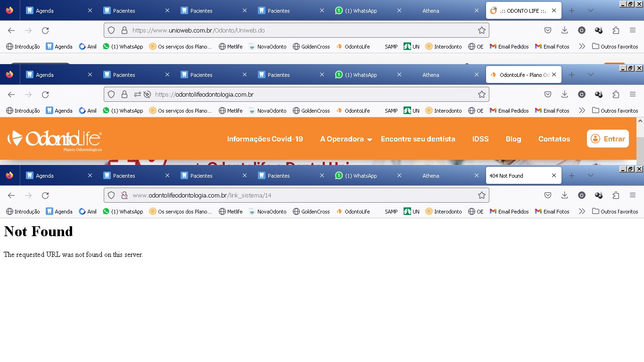Open Downloads in the OdontoLife homepage window
Screen dimensions: 644x362
tap(564, 94)
